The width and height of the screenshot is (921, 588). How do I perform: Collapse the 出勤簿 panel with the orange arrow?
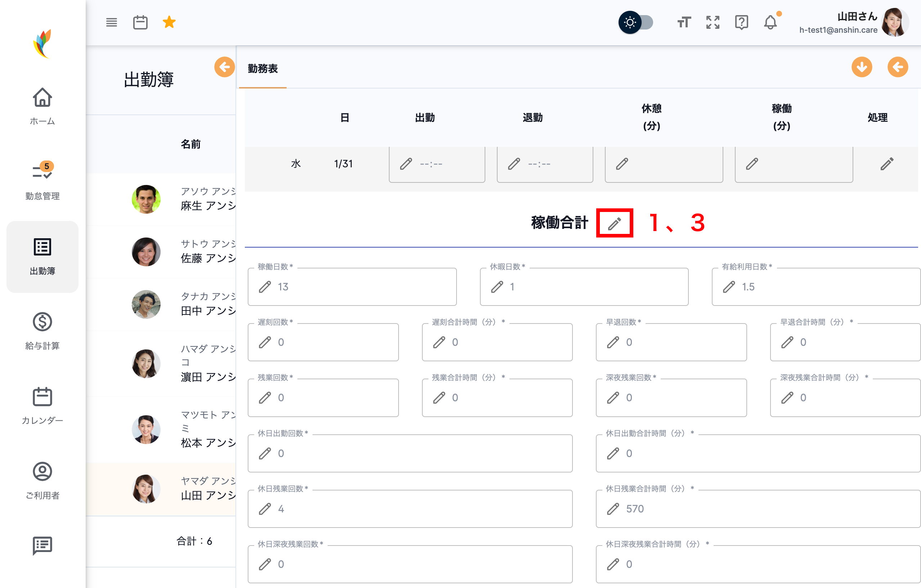(224, 67)
